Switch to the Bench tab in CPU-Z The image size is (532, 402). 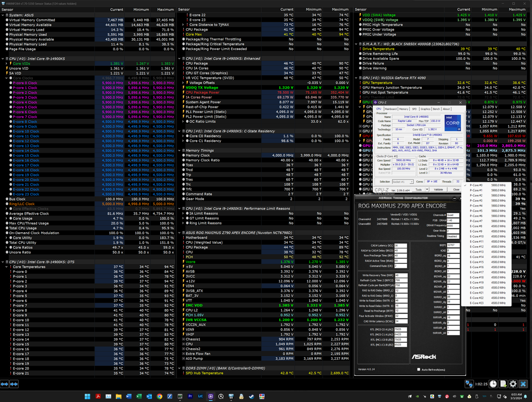tap(437, 109)
